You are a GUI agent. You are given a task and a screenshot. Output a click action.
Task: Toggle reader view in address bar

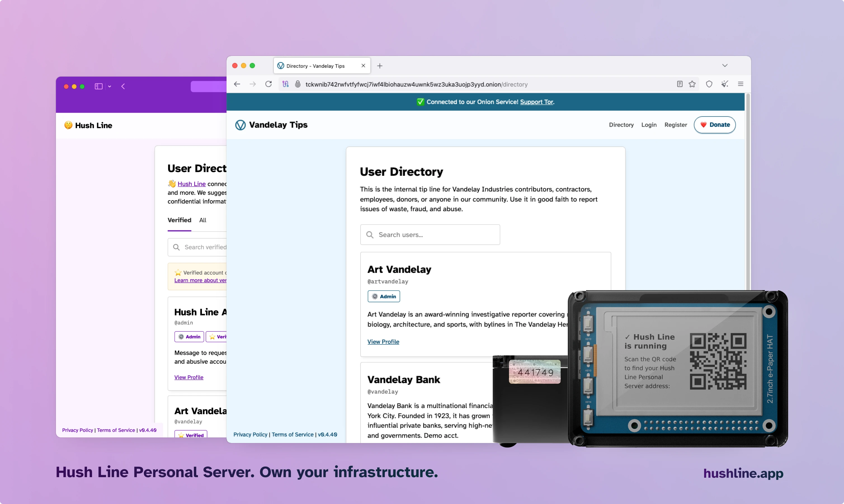click(680, 84)
